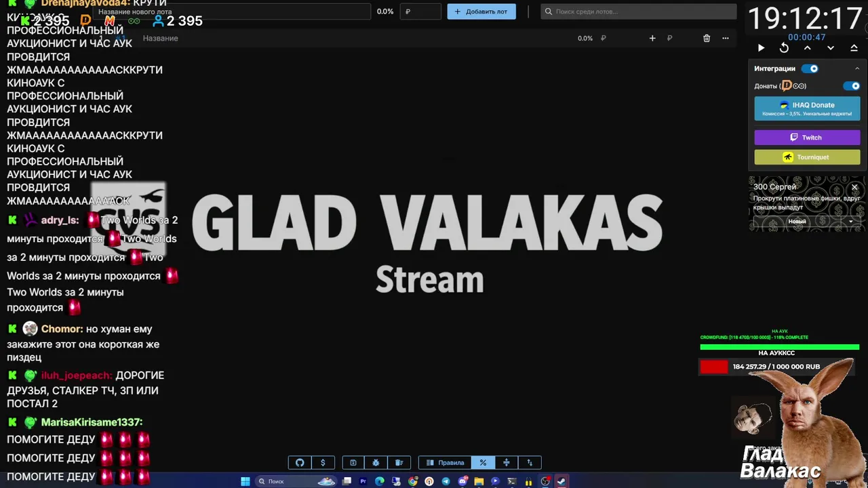
Task: Open Adobe Premiere Pro from taskbar
Action: pyautogui.click(x=363, y=481)
